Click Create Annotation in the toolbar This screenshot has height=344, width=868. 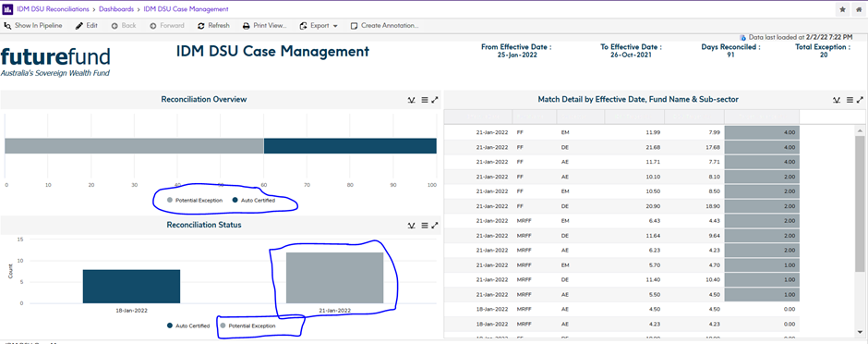[x=385, y=26]
